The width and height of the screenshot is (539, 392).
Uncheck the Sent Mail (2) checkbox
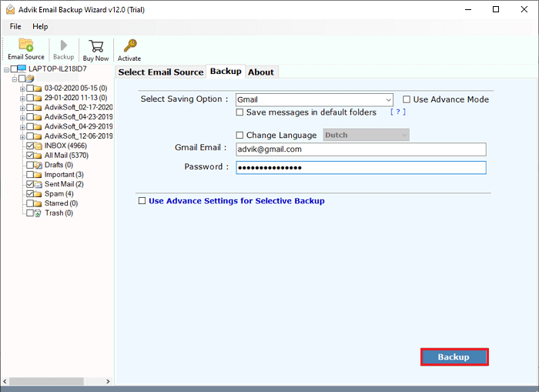(x=30, y=184)
